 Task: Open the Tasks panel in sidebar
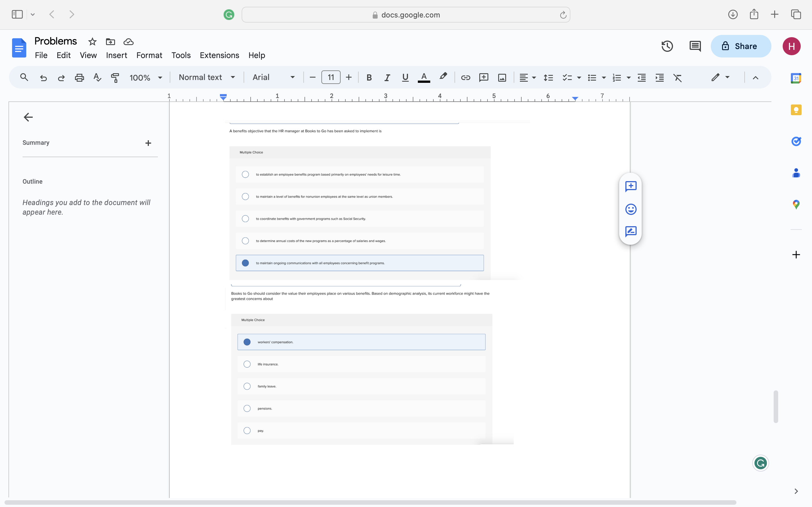(796, 141)
